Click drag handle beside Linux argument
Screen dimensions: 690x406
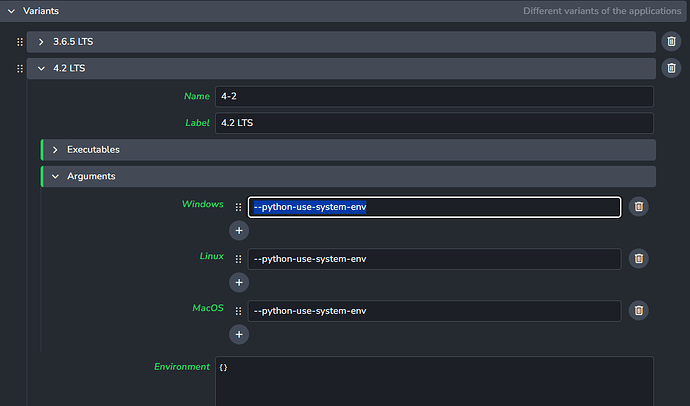click(238, 259)
